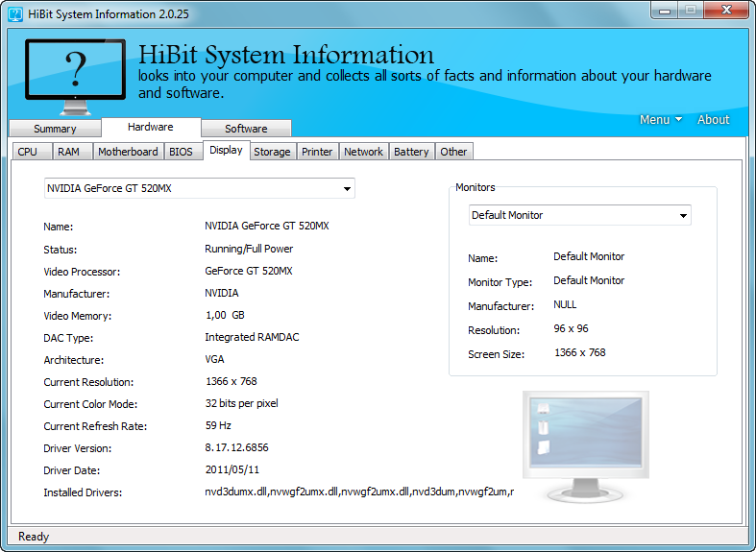Click the 1,00 GB video memory value
756x552 pixels.
click(225, 316)
